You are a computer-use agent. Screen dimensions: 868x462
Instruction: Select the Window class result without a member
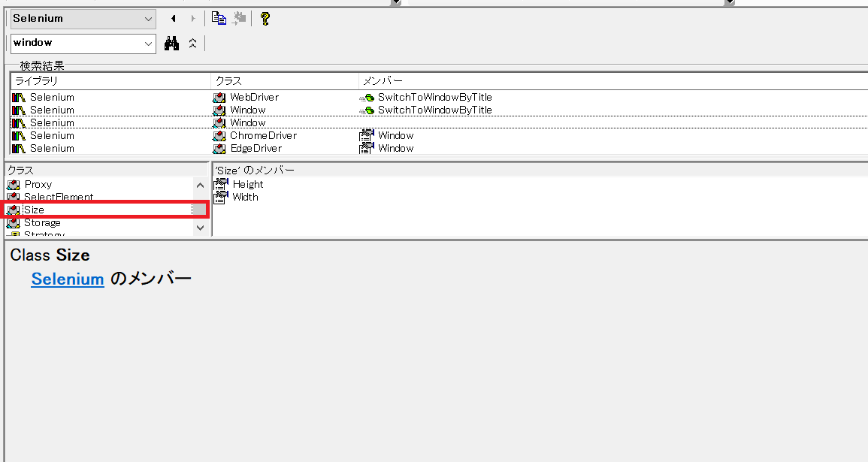[x=247, y=123]
